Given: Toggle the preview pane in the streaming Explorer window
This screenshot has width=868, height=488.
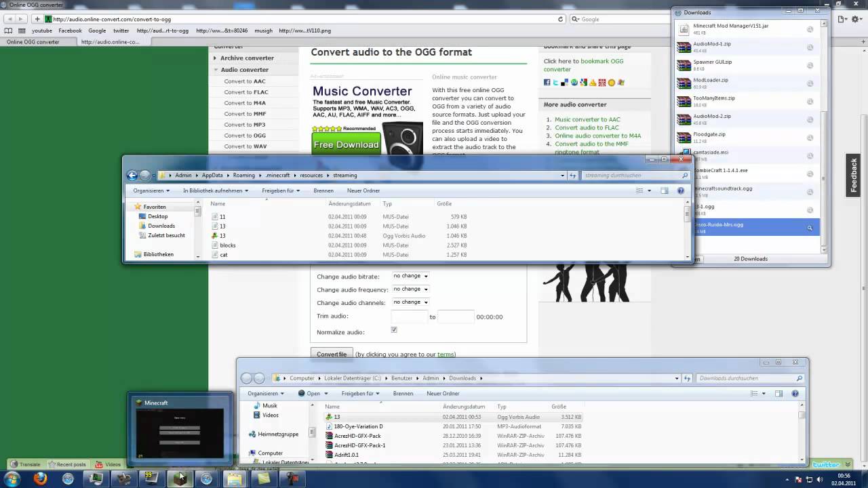Looking at the screenshot, I should [x=665, y=190].
